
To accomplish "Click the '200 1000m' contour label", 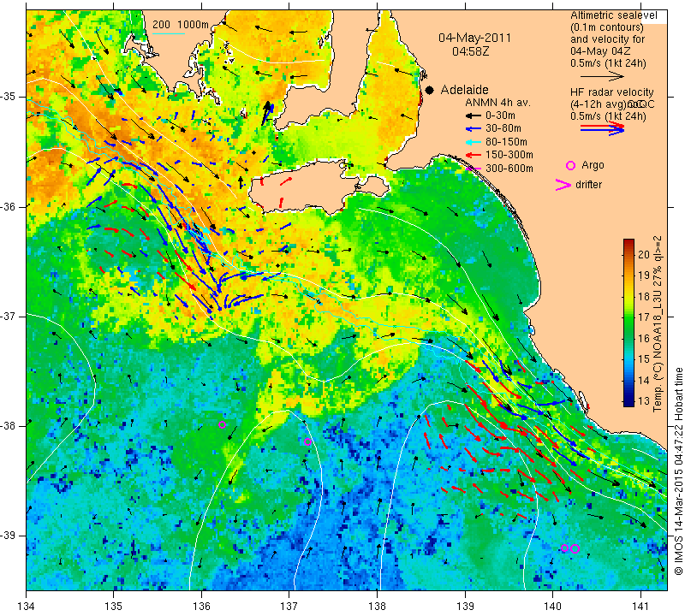I will 181,25.
